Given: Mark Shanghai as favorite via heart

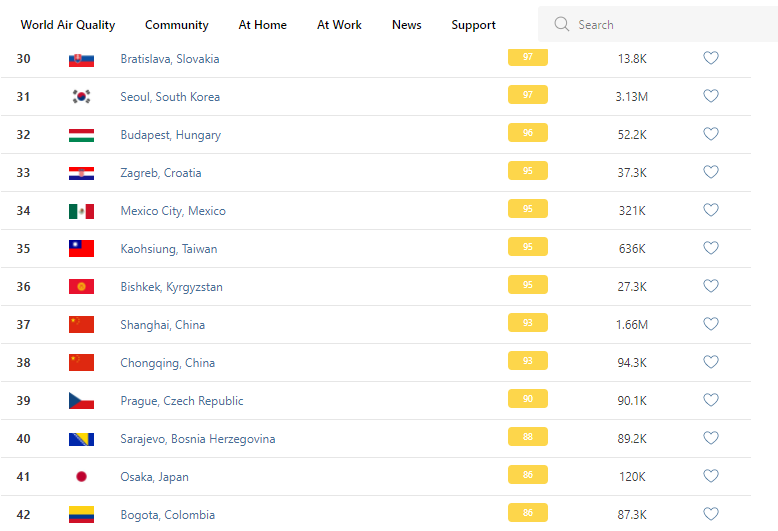Looking at the screenshot, I should (711, 324).
